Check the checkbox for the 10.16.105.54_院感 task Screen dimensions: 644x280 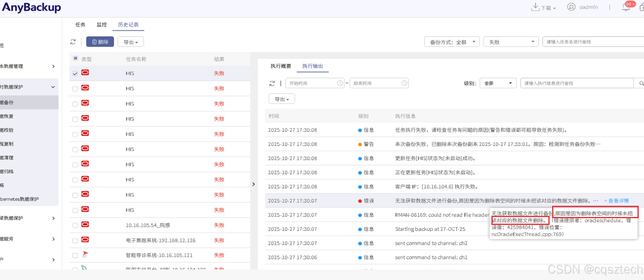pyautogui.click(x=75, y=225)
